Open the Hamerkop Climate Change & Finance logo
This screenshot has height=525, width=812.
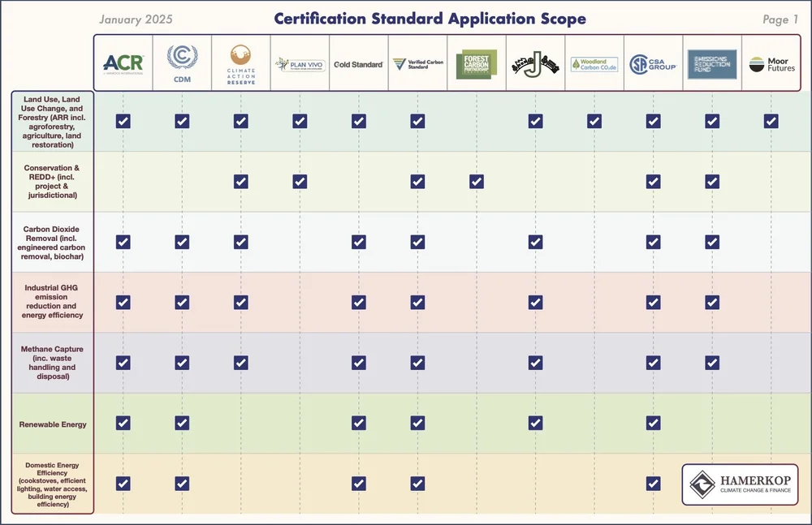[740, 484]
